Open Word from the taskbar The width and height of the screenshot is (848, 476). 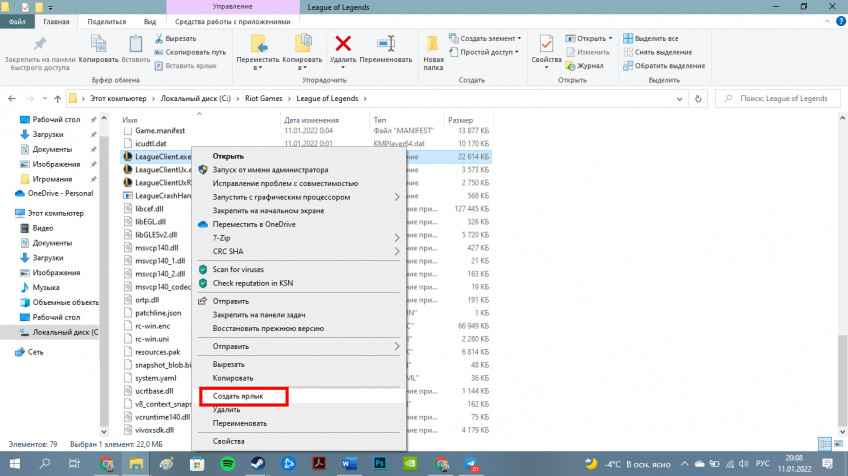pos(349,464)
